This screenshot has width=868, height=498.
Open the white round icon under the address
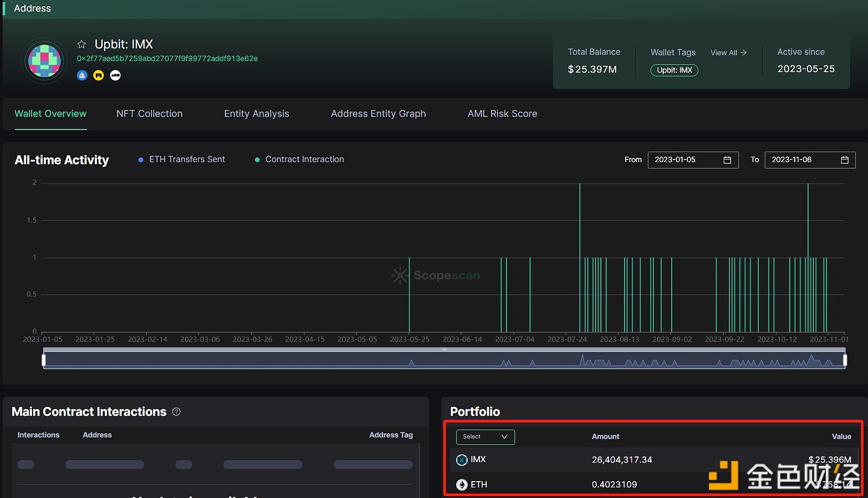[115, 75]
